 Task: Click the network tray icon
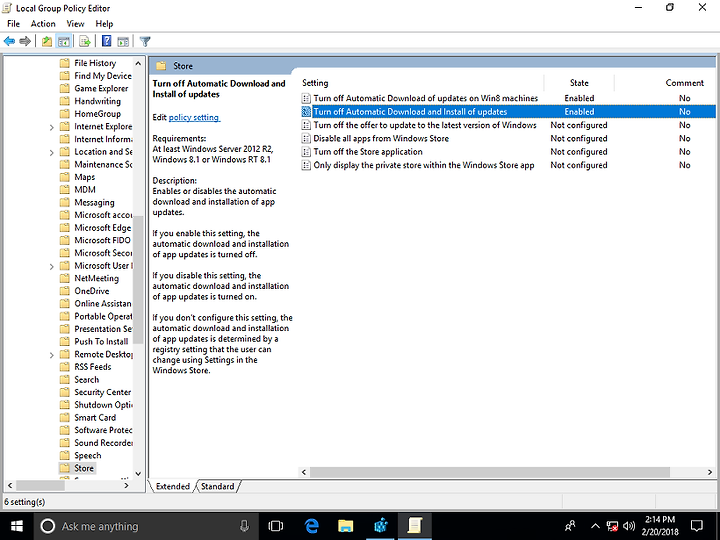tap(612, 526)
